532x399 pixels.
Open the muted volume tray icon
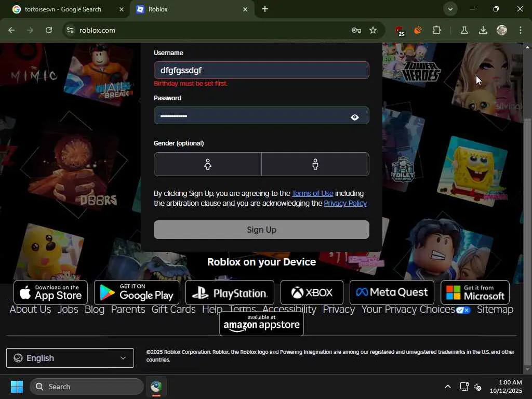click(x=477, y=387)
